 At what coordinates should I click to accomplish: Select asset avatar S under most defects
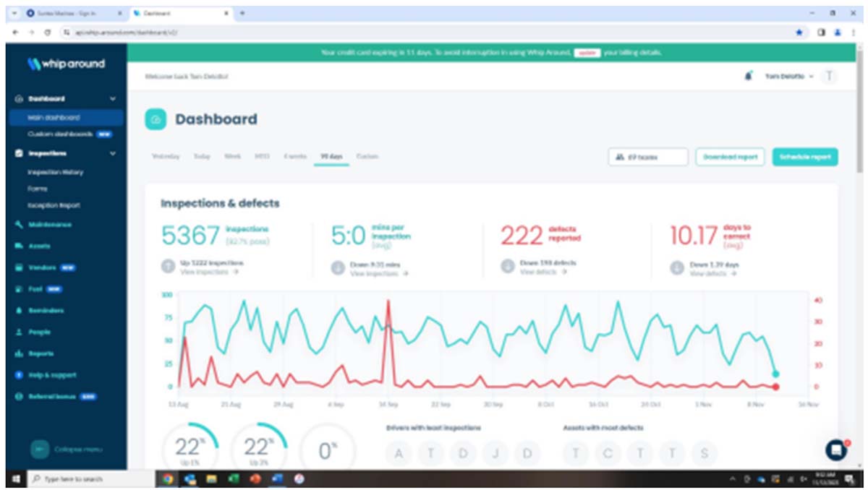tap(704, 453)
